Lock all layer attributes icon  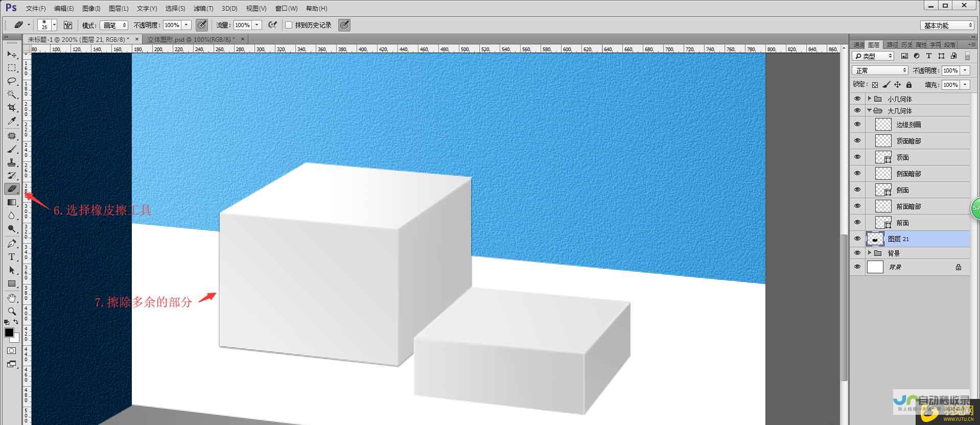[909, 85]
